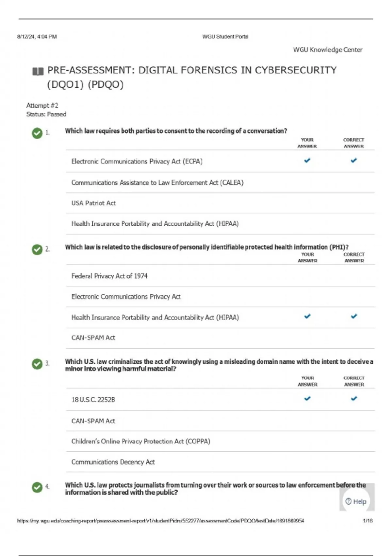Screen dimensions: 392x556
Task: Select the Communications Decency Act option
Action: coord(113,462)
